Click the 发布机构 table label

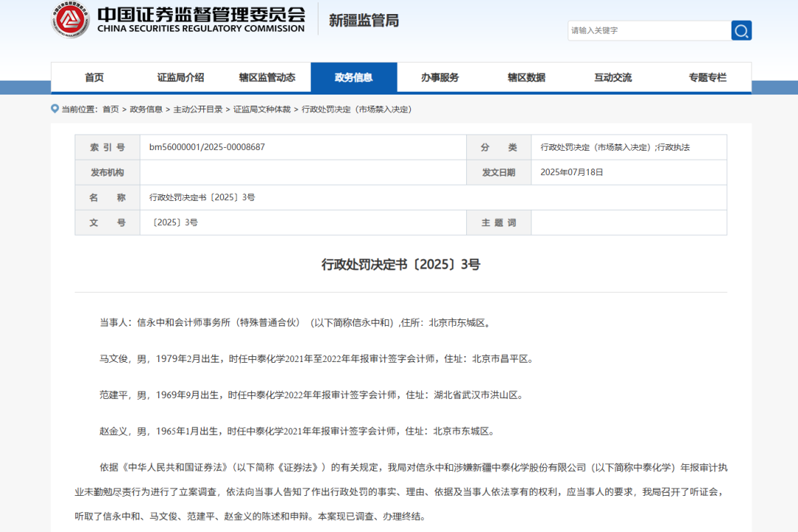[107, 173]
